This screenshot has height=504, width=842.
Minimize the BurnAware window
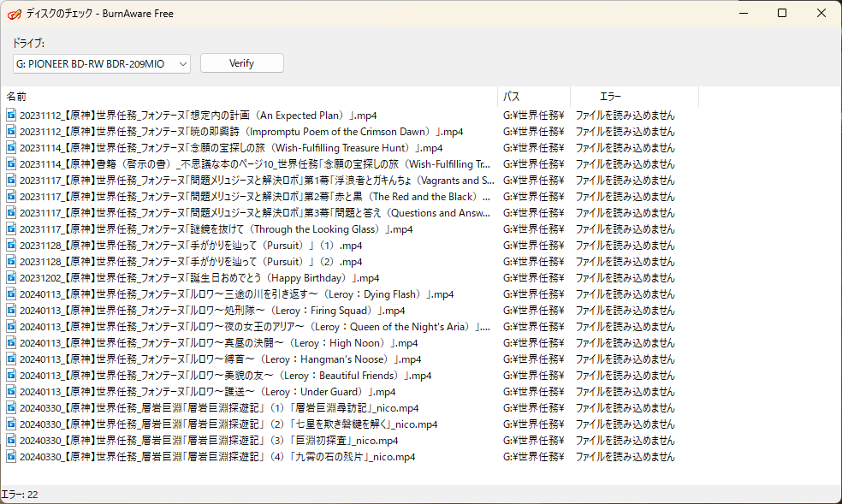(x=744, y=13)
